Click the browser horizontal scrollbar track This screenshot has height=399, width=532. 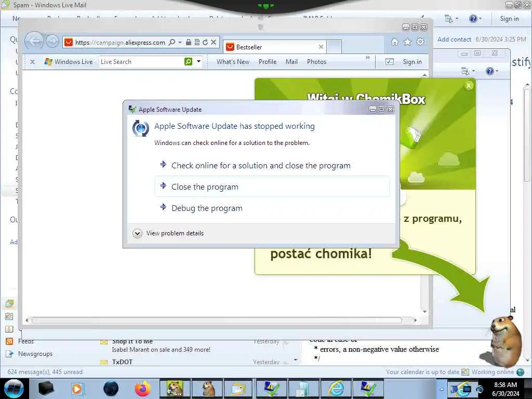coord(217,320)
